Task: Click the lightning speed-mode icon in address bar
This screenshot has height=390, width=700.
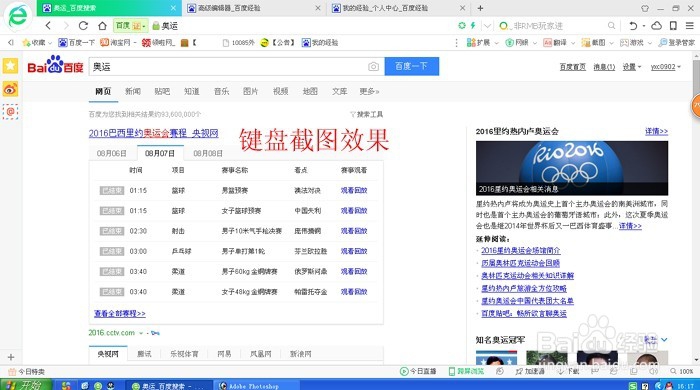Action: [x=473, y=26]
